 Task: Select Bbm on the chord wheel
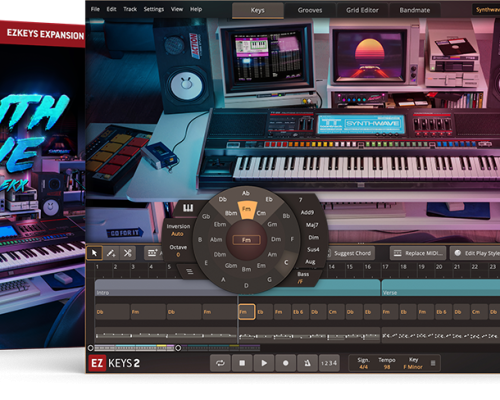pos(231,213)
